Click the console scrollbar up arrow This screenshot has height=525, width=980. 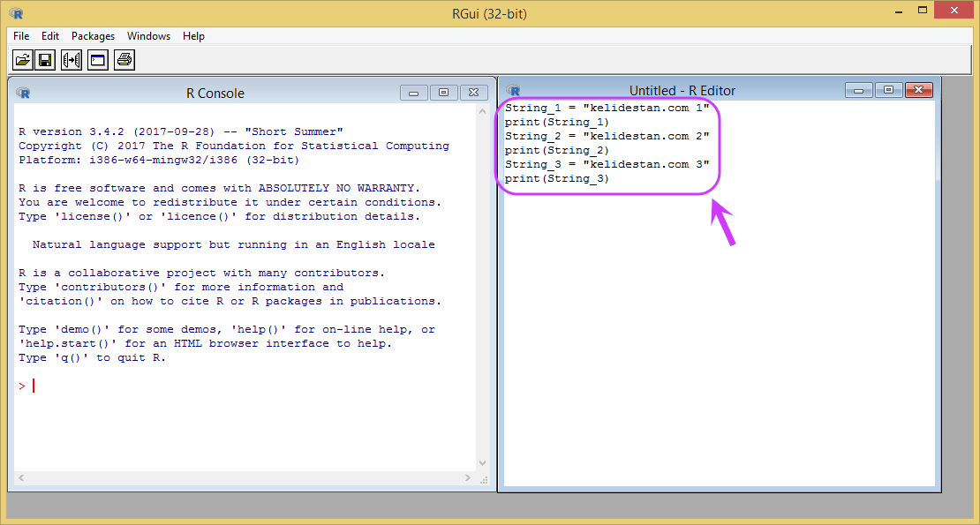click(483, 112)
